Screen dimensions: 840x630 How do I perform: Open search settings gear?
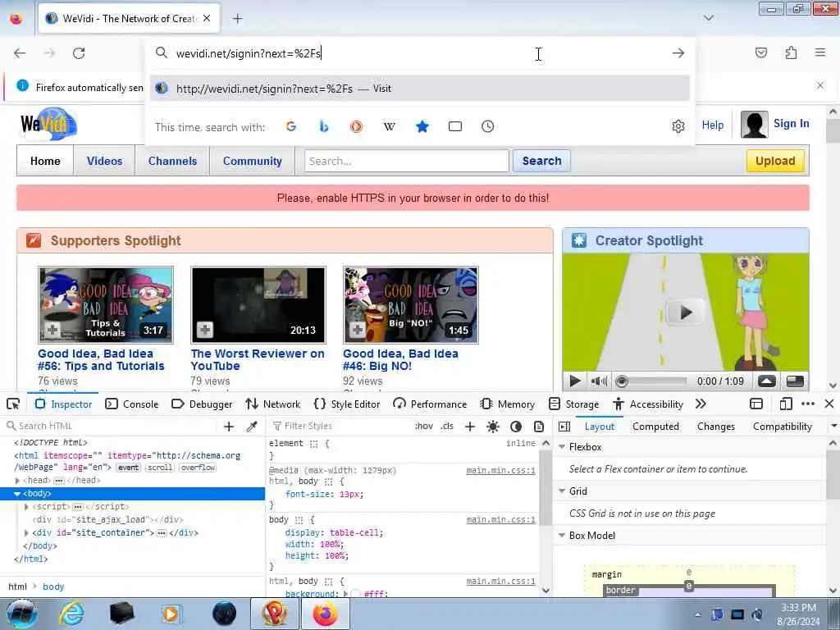tap(678, 126)
